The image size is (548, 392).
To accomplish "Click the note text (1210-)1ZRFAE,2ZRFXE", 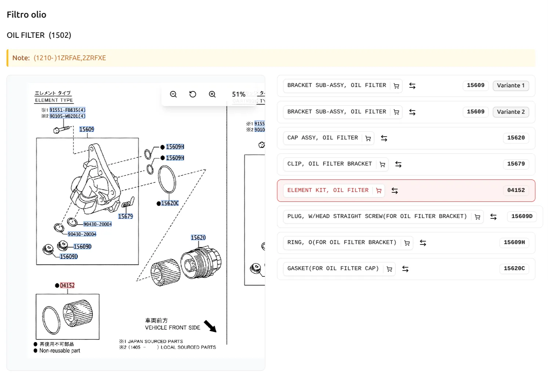I will [x=70, y=58].
